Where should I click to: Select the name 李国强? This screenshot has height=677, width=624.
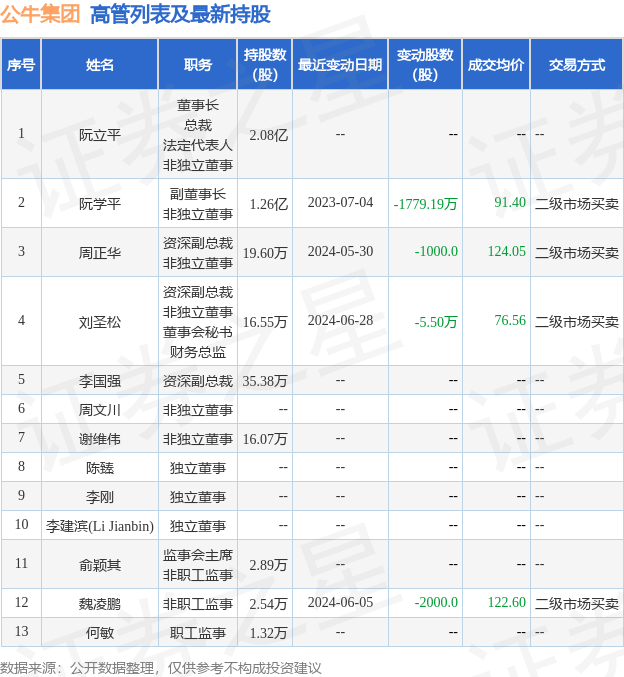point(100,381)
